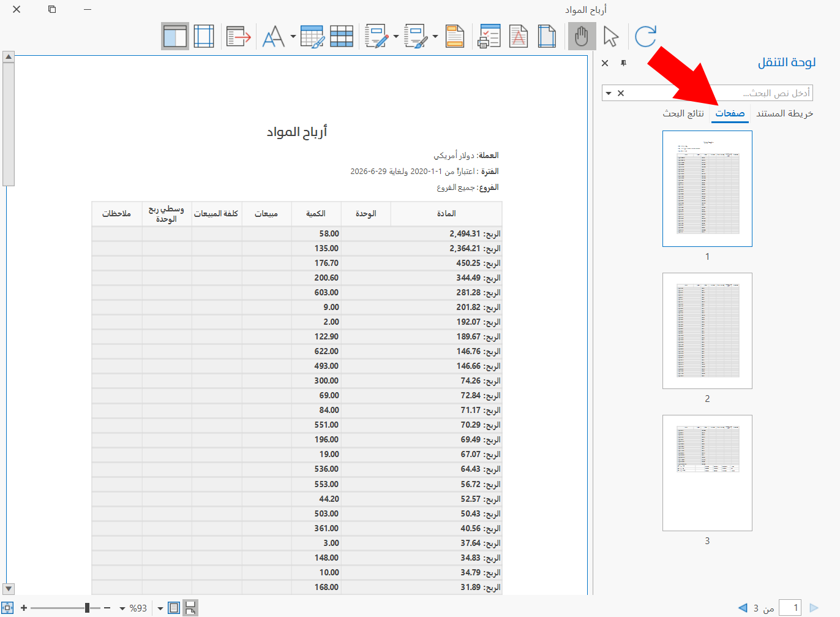Select the صفحات tab

730,113
